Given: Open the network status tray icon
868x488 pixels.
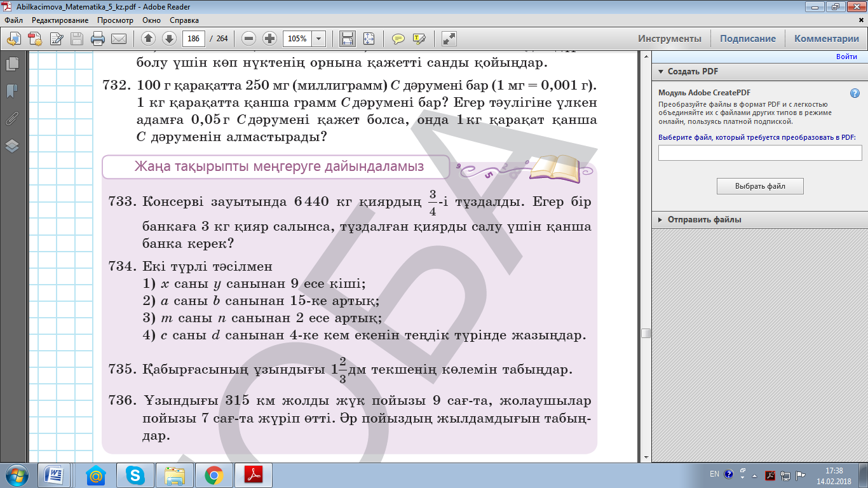Looking at the screenshot, I should point(785,475).
